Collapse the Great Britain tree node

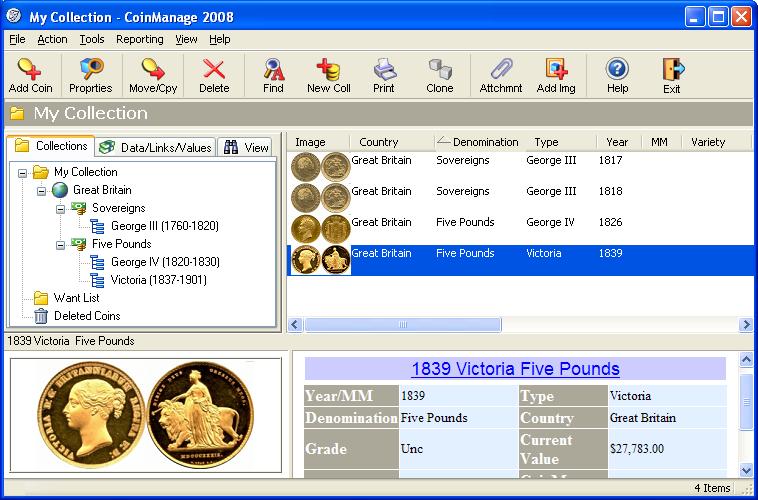[x=42, y=191]
